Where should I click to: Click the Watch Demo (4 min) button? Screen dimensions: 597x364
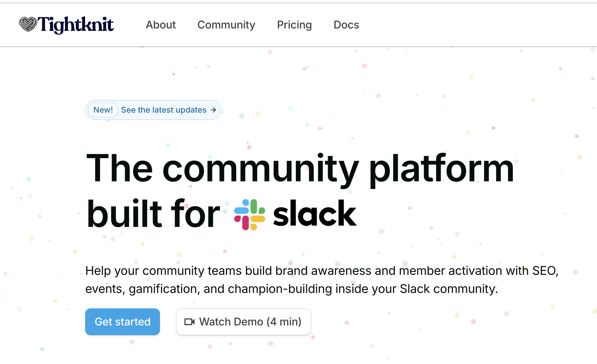[x=243, y=322]
